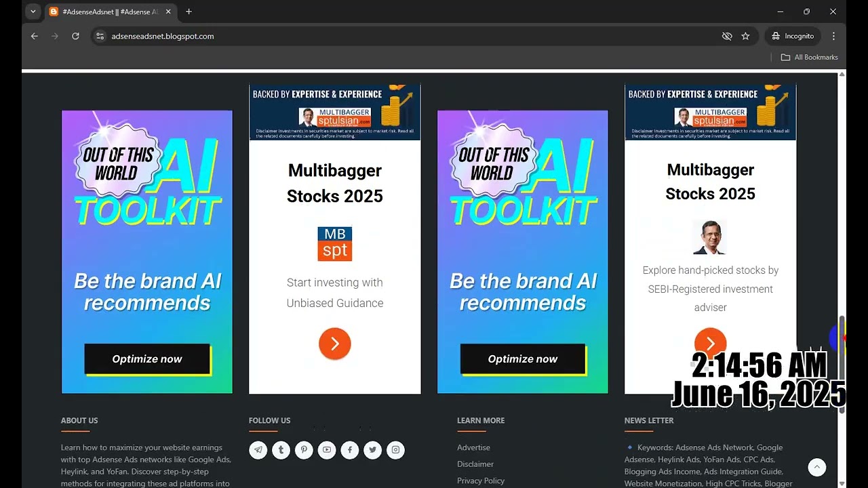The width and height of the screenshot is (868, 488).
Task: Click the MB spt logo in ad
Action: pos(335,243)
